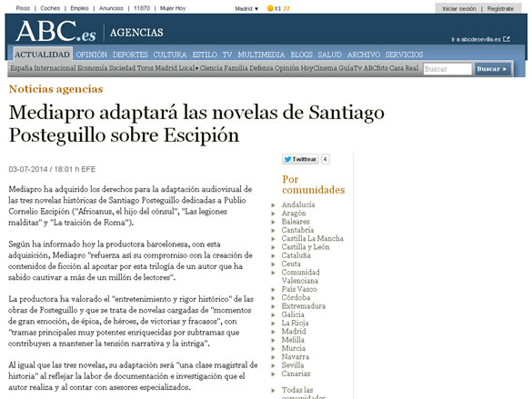The image size is (532, 399).
Task: Open Cataluña community news
Action: [296, 255]
